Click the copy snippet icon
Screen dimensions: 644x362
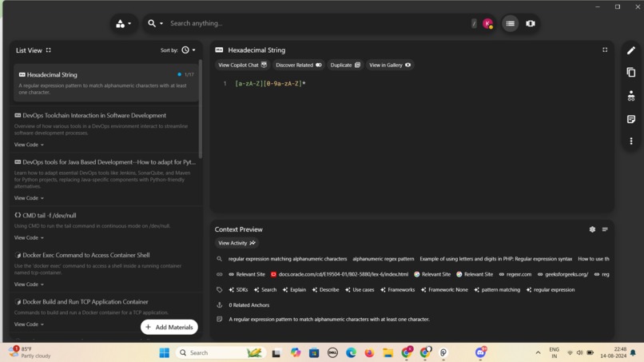click(x=631, y=72)
